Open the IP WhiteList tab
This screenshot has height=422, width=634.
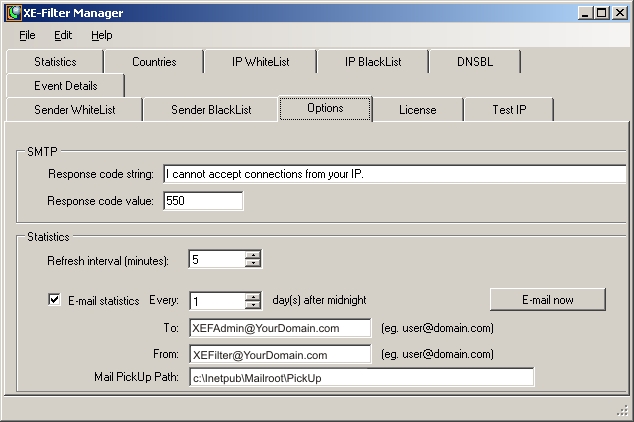[260, 62]
